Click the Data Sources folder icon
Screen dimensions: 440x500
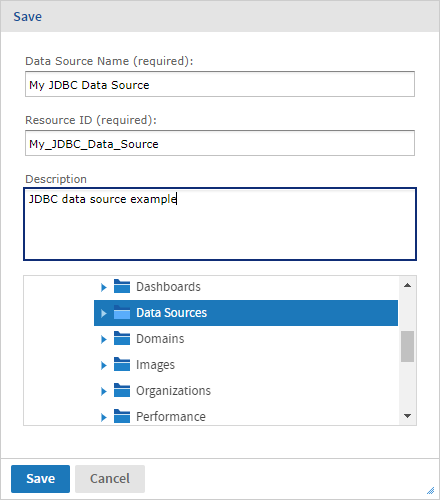pyautogui.click(x=122, y=312)
